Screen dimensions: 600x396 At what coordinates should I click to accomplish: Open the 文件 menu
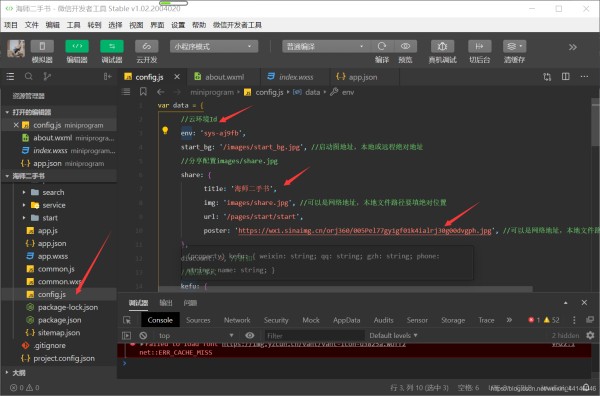point(31,25)
